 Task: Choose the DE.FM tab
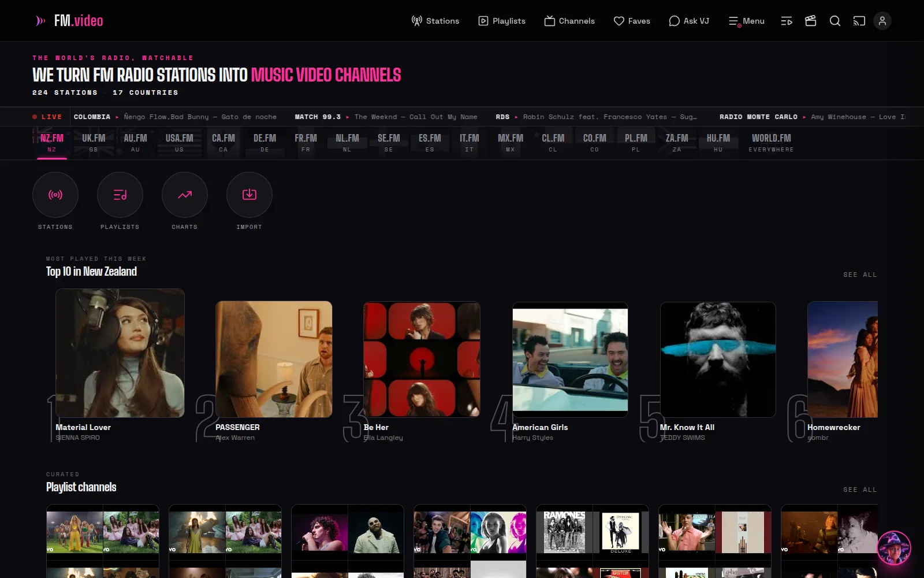coord(264,143)
